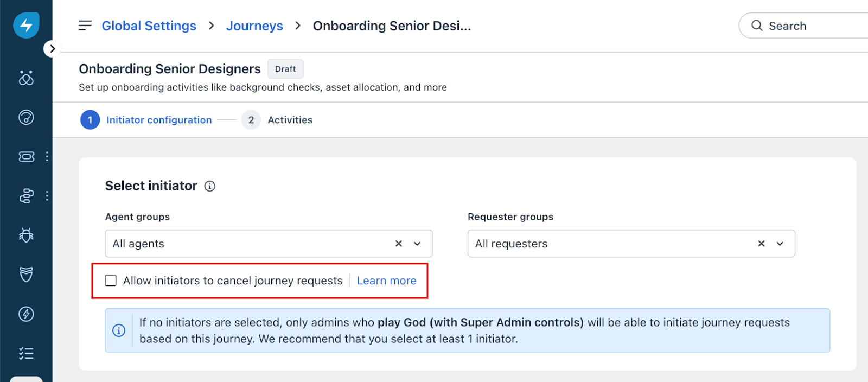Open the interlocking circles sidebar icon

tap(26, 78)
